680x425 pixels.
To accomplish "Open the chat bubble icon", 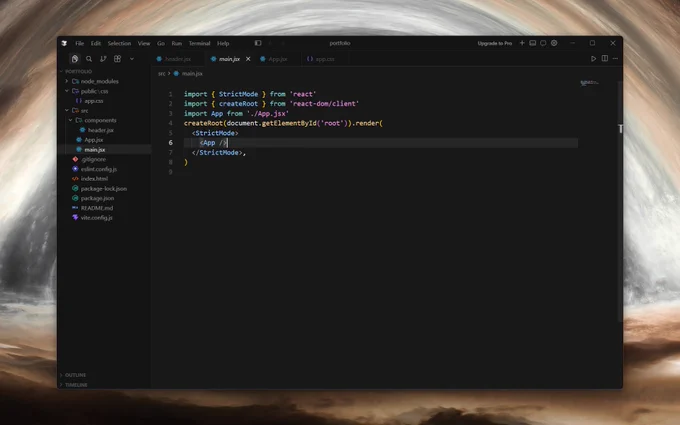I will (543, 43).
